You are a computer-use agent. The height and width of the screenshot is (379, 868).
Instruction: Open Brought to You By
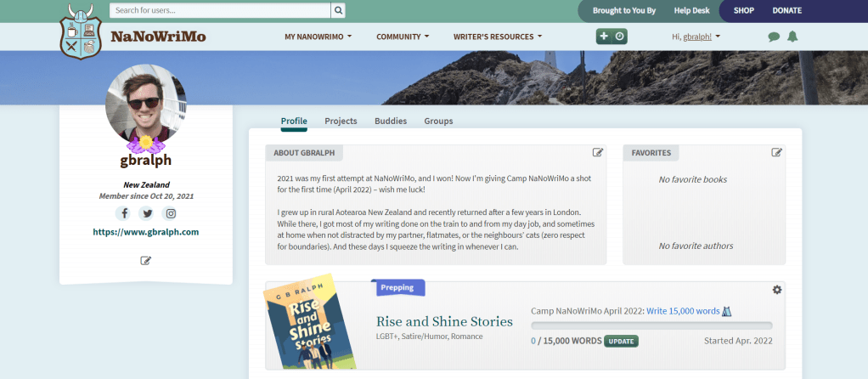[624, 10]
